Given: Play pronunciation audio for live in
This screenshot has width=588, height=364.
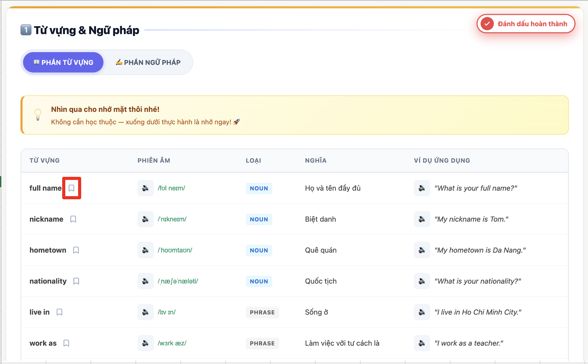Looking at the screenshot, I should 145,312.
